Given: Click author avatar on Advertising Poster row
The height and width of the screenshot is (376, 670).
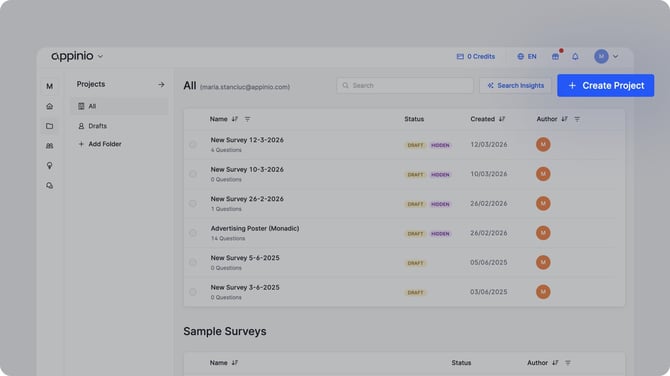Looking at the screenshot, I should (x=543, y=233).
